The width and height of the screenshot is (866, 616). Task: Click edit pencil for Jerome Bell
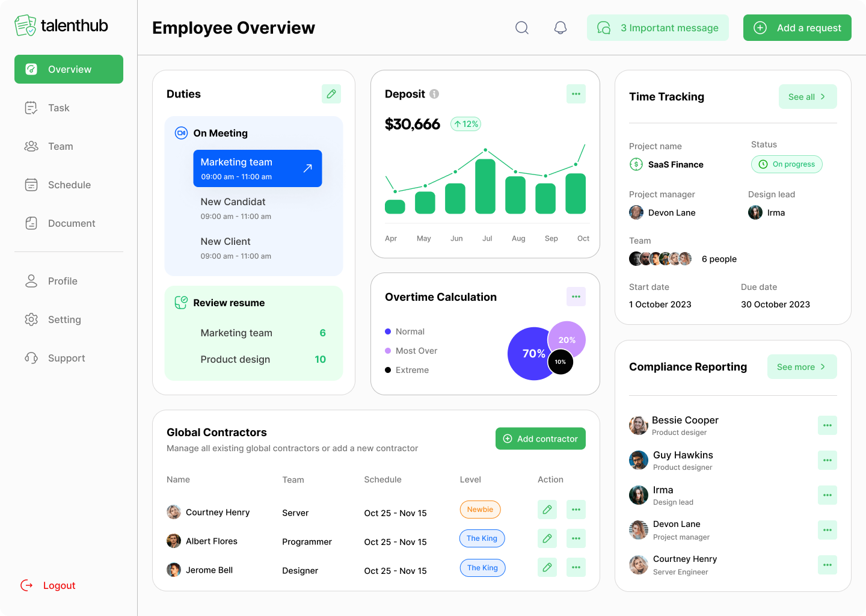(547, 567)
